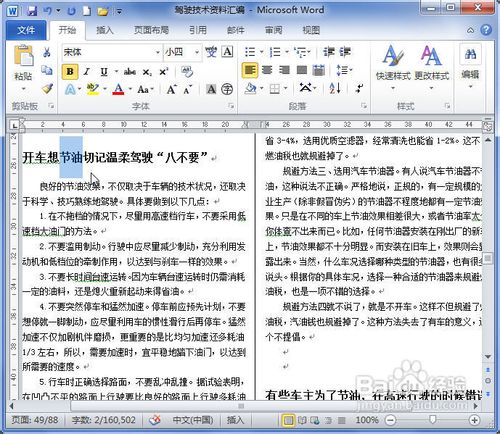Screen dimensions: 500x434
Task: Save document via quick access toolbar
Action: tap(32, 11)
